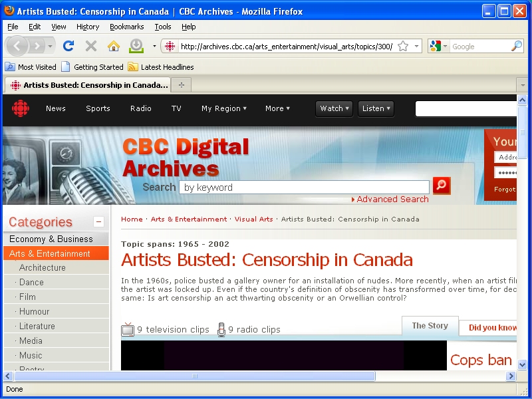Click the Home toolbar icon
The width and height of the screenshot is (532, 399).
pyautogui.click(x=114, y=46)
